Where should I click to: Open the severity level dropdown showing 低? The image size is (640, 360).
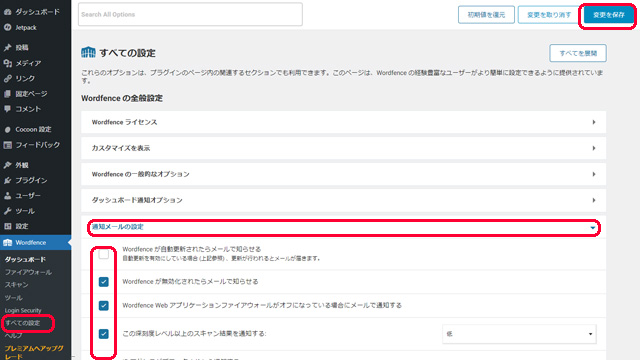(x=519, y=334)
